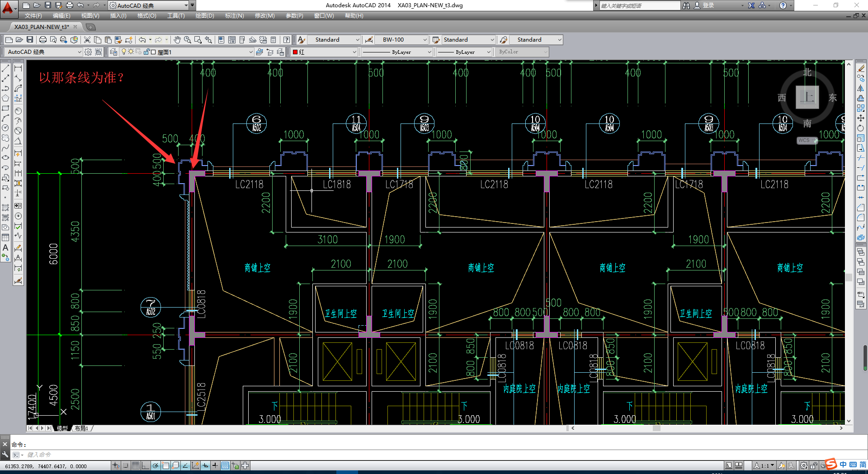
Task: Select the Aligned dimension tool
Action: (18, 78)
